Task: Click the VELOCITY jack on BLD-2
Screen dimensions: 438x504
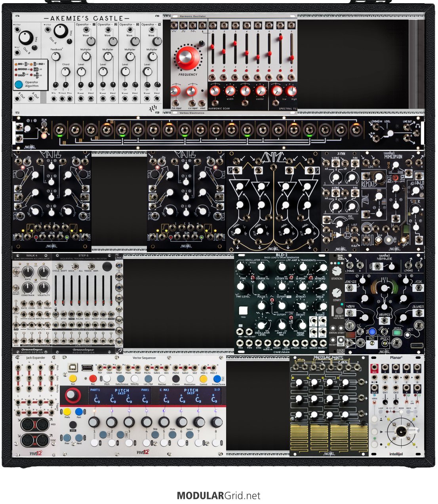Action: tap(323, 343)
